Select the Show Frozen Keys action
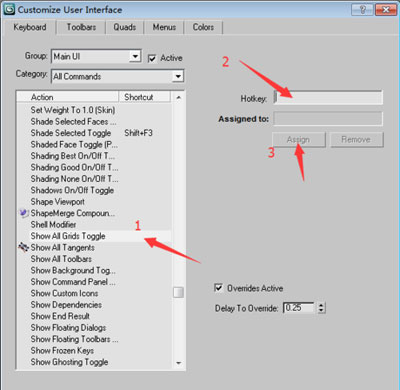 pyautogui.click(x=62, y=350)
